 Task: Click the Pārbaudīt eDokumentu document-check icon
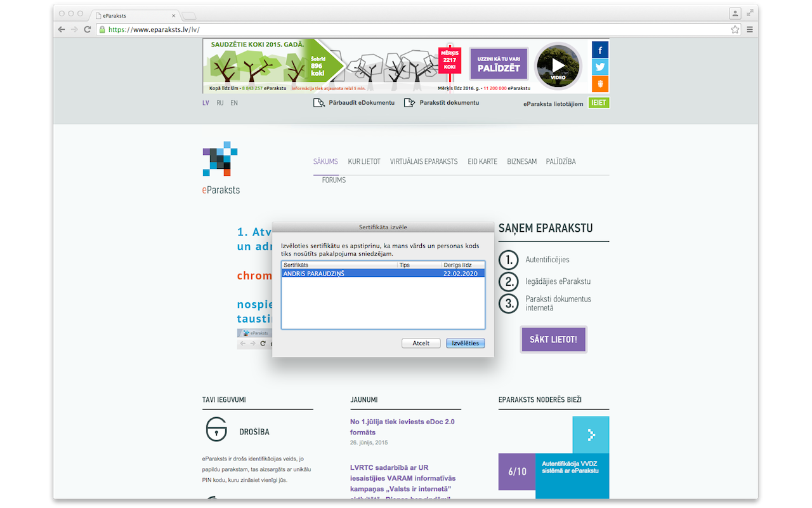pyautogui.click(x=319, y=102)
